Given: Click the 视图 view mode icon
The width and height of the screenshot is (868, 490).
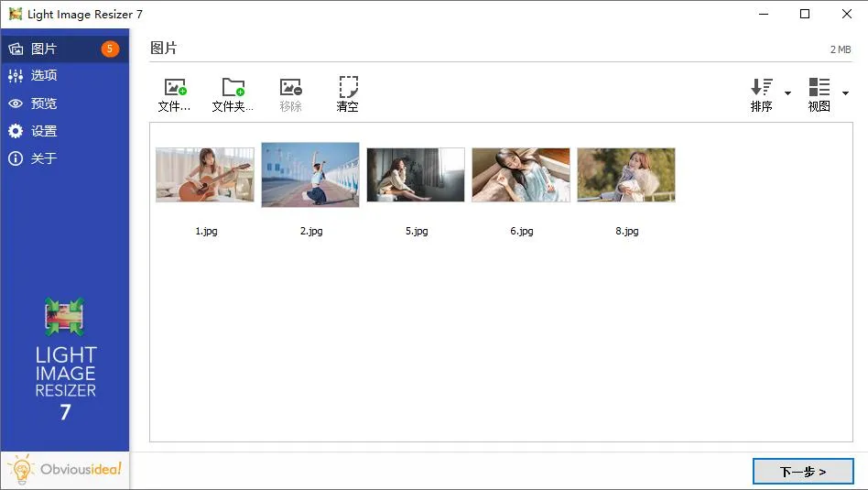Looking at the screenshot, I should [819, 88].
